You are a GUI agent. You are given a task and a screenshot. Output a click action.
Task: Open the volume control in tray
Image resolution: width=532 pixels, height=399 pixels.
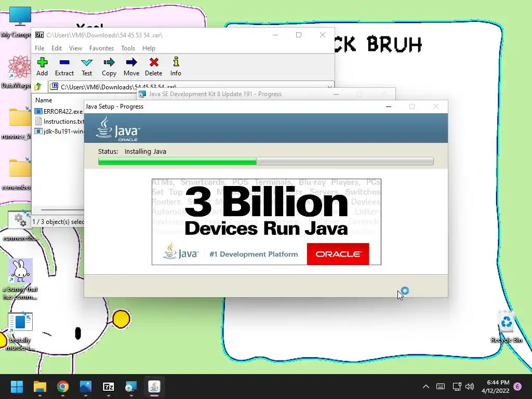[x=470, y=387]
